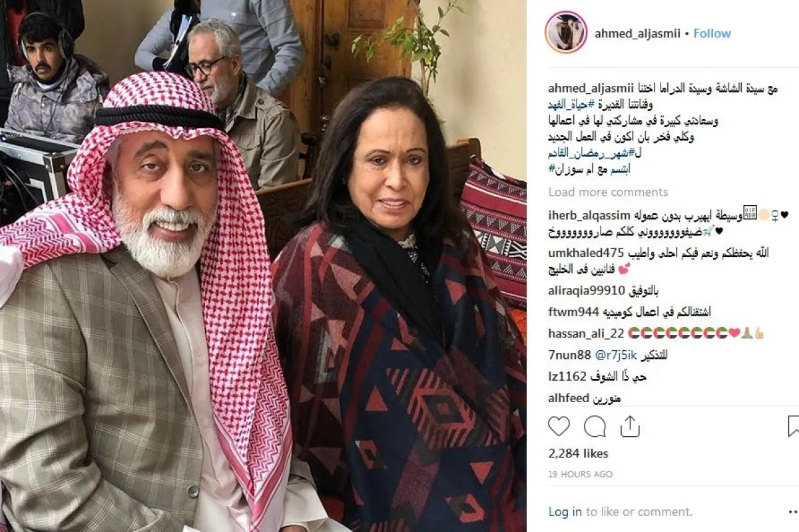Open ahmed_aljasmii profile picture avatar
The image size is (799, 532).
click(x=566, y=32)
